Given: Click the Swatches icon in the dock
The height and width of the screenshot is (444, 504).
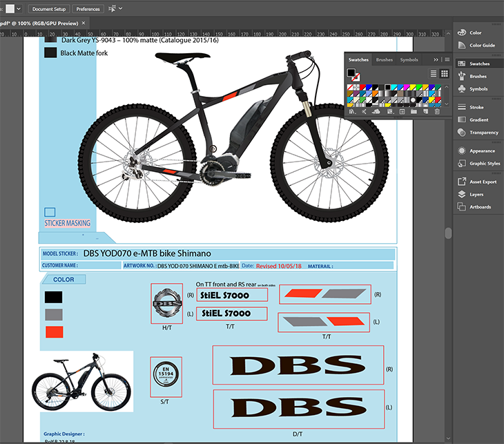Looking at the screenshot, I should pos(462,64).
